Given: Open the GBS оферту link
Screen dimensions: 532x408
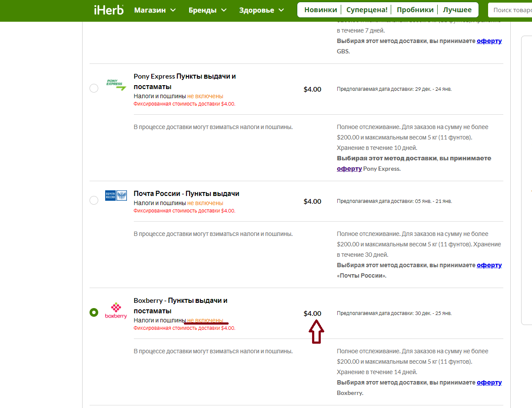Looking at the screenshot, I should point(489,41).
